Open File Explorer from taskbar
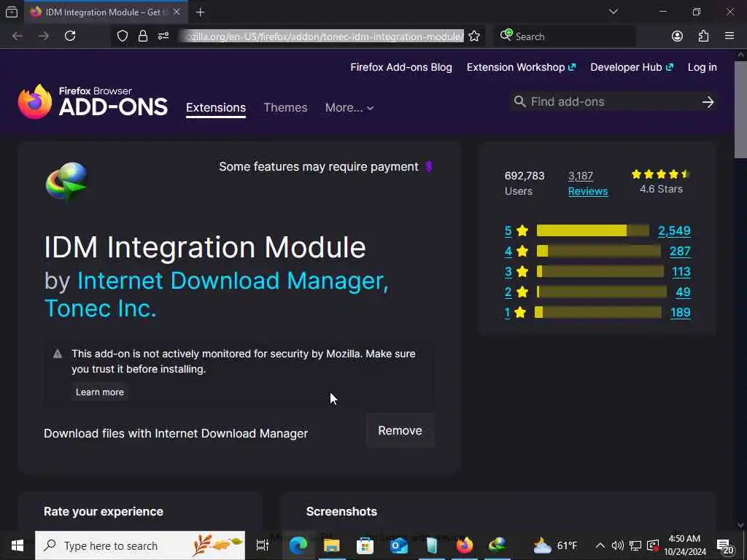 (332, 545)
